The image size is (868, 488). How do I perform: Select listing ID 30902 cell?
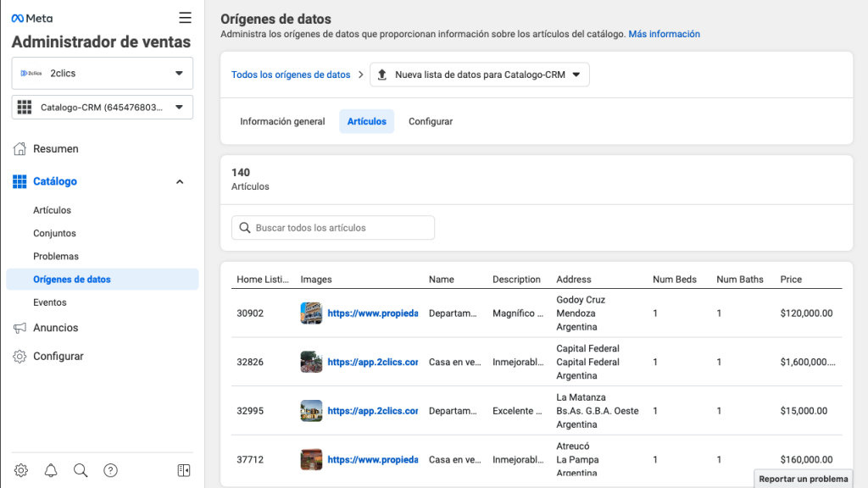point(250,313)
